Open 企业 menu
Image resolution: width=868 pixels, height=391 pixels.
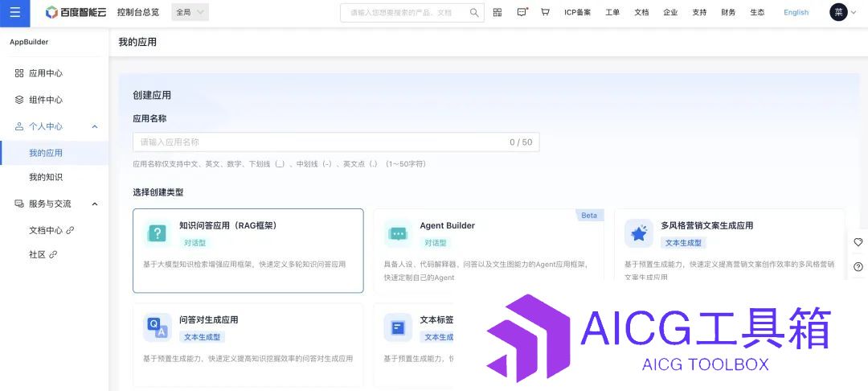(x=670, y=12)
